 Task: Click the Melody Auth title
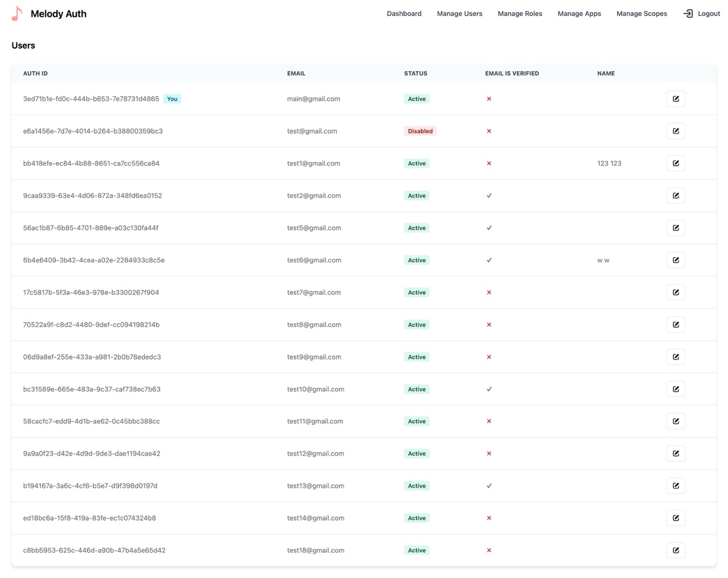tap(59, 14)
